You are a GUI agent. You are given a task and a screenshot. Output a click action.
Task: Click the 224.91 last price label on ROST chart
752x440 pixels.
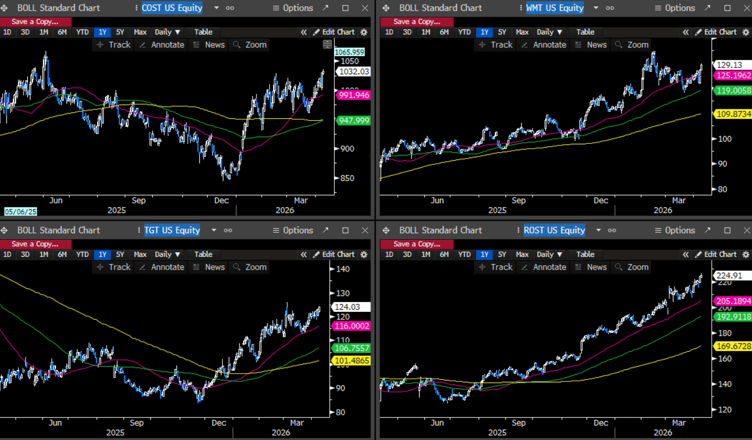[732, 275]
